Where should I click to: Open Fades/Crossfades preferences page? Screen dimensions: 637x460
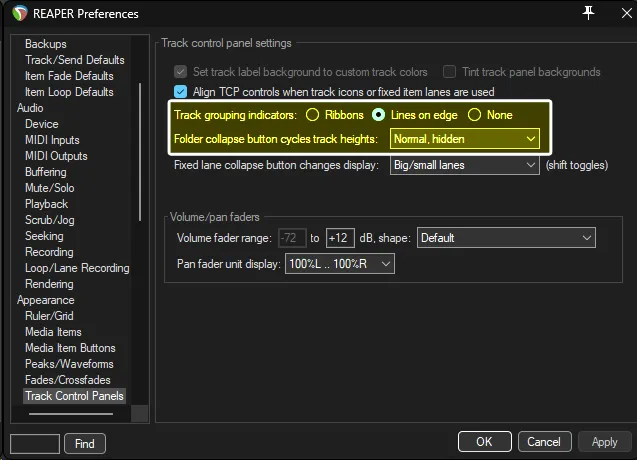67,380
